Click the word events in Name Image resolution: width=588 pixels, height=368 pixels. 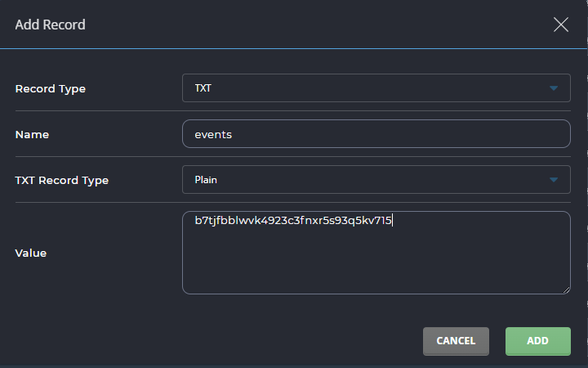coord(213,134)
